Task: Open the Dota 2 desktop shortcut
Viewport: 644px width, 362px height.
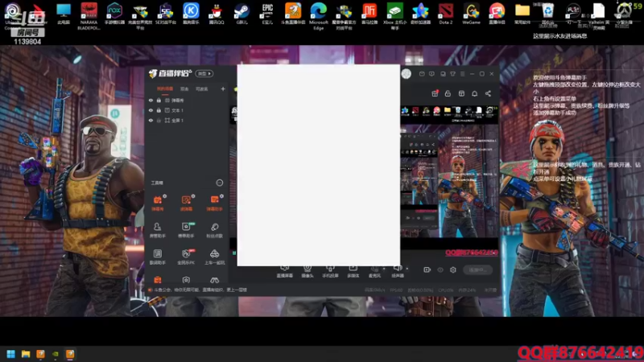Action: pyautogui.click(x=446, y=14)
